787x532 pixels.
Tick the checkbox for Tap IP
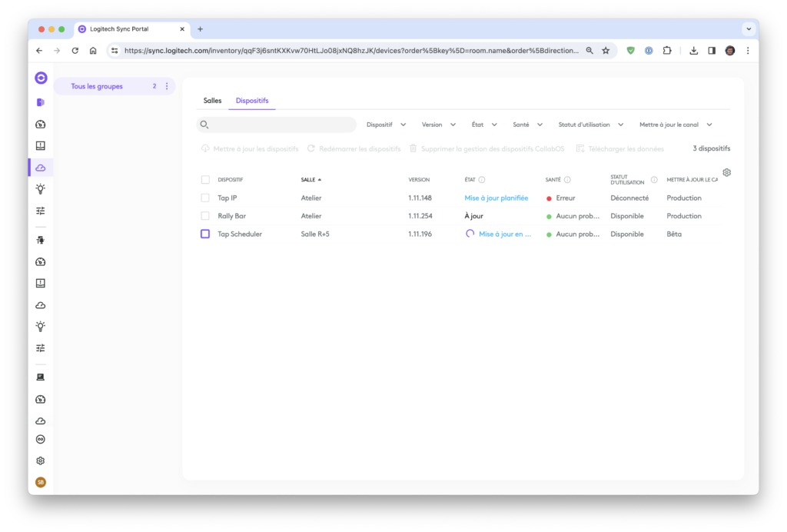pos(205,198)
